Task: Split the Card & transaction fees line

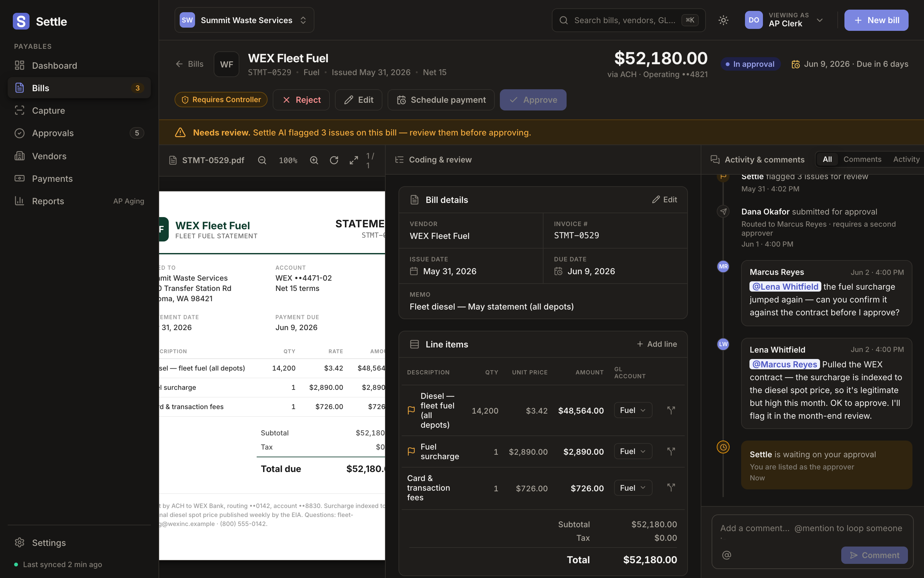Action: (671, 487)
